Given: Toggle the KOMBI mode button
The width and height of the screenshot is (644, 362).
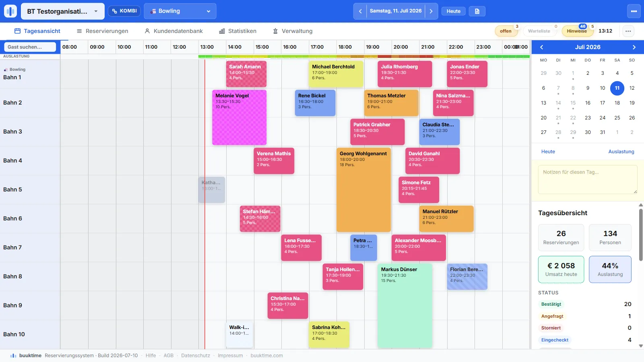Looking at the screenshot, I should 124,11.
